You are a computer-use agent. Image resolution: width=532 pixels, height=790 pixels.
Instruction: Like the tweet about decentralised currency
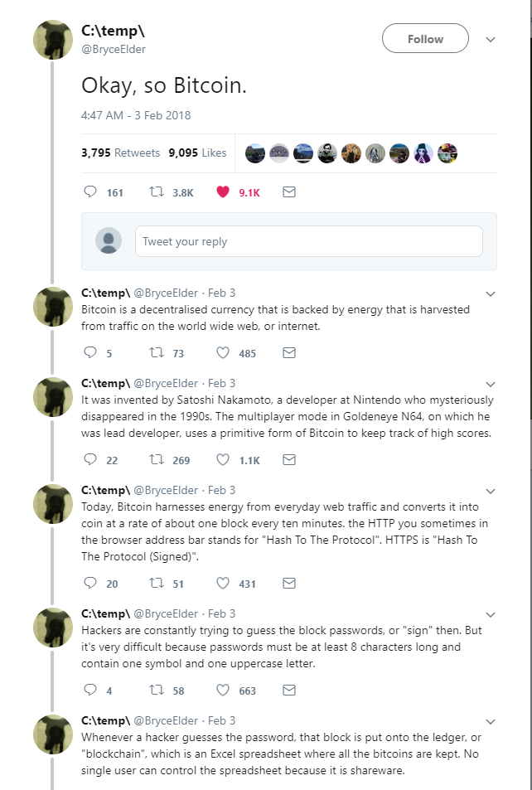pyautogui.click(x=222, y=353)
